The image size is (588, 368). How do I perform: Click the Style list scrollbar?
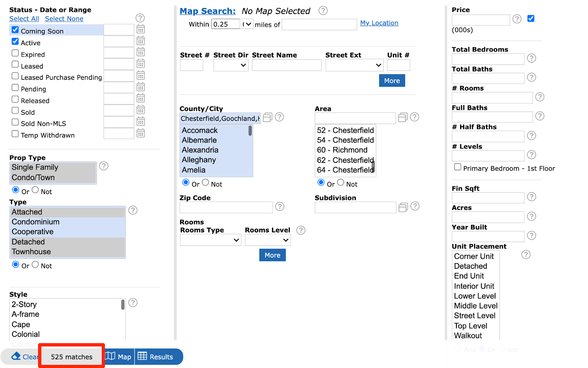point(123,305)
